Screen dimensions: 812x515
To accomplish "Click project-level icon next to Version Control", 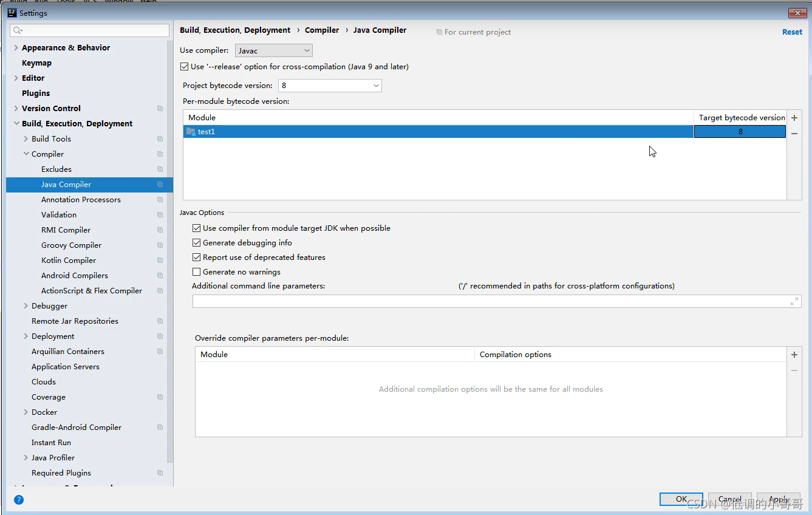I will pyautogui.click(x=160, y=109).
